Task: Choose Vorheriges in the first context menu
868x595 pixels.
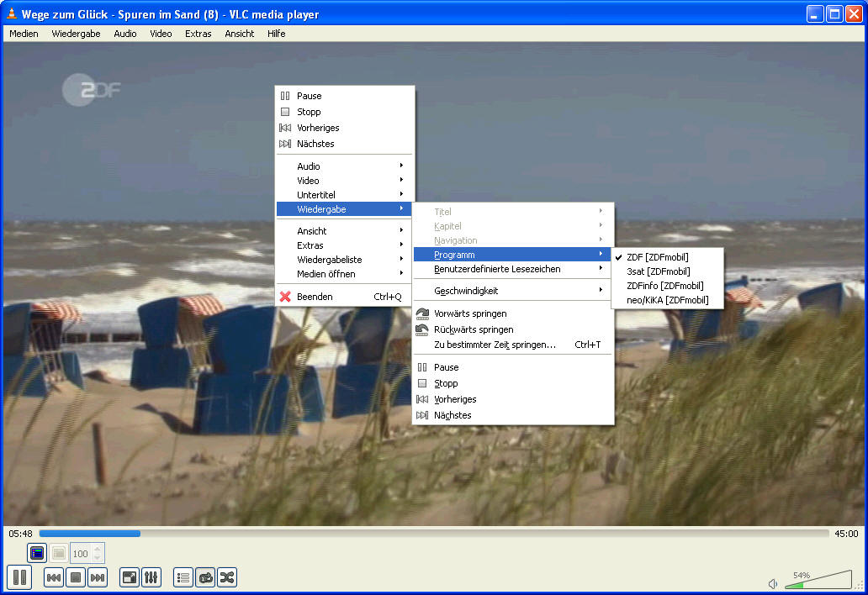Action: [x=344, y=128]
